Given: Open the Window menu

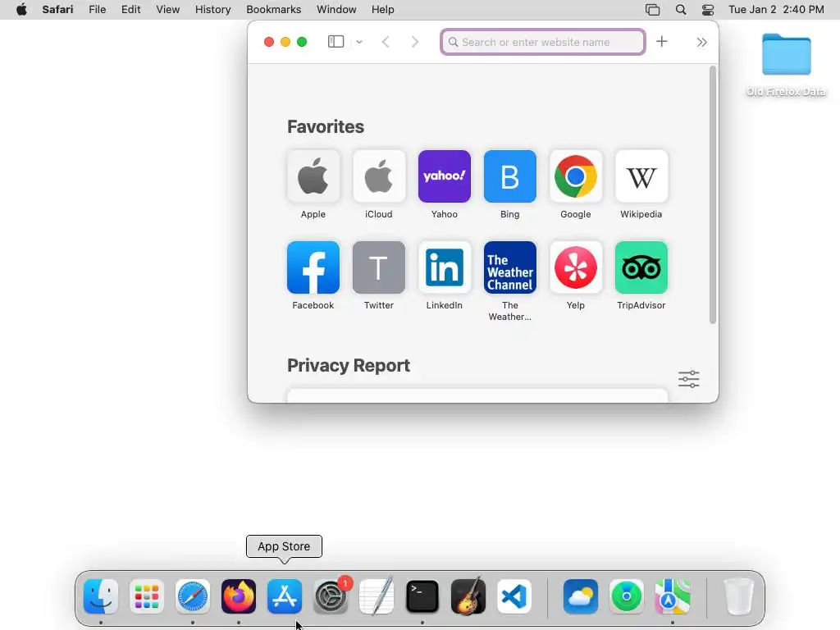Looking at the screenshot, I should 336,10.
